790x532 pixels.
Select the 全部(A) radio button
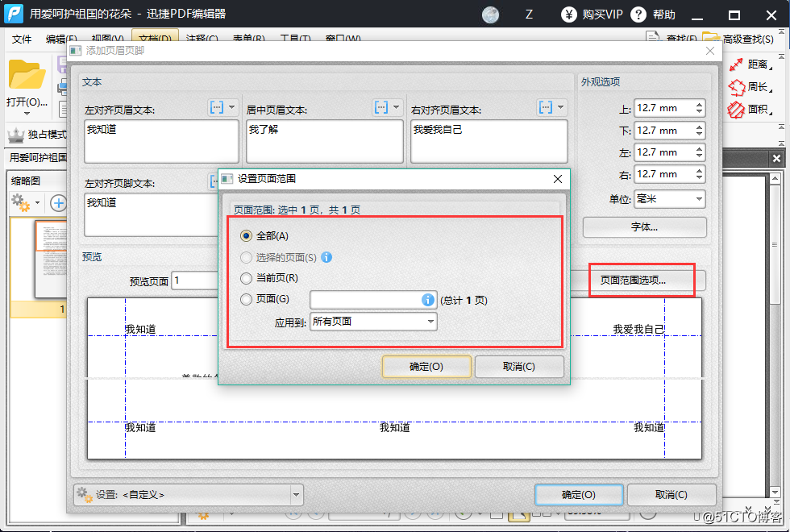click(x=246, y=235)
